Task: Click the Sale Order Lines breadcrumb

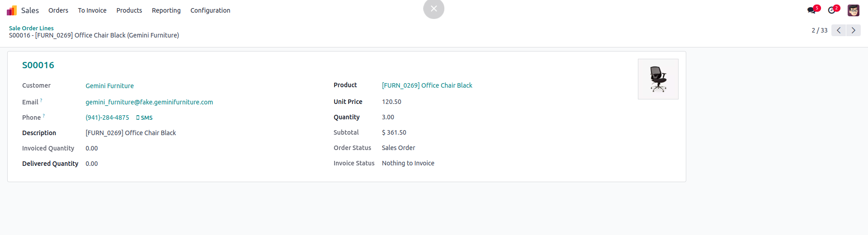Action: (x=31, y=28)
